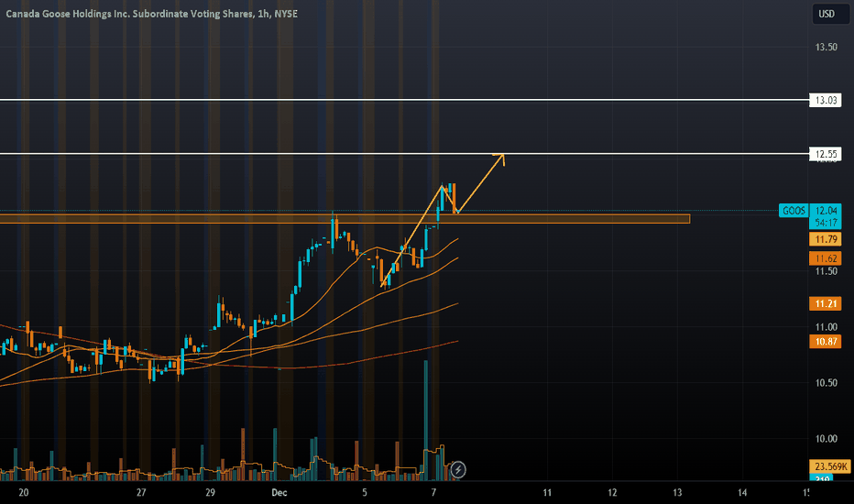Image resolution: width=854 pixels, height=504 pixels.
Task: Click the chart title Canada Goose Holdings
Action: (x=151, y=14)
